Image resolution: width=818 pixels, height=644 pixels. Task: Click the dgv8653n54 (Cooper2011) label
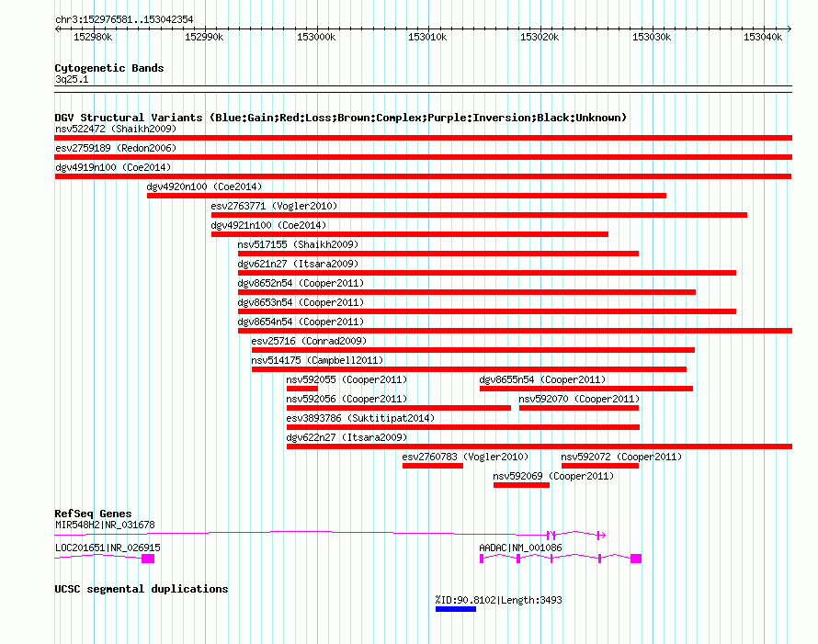[x=301, y=302]
